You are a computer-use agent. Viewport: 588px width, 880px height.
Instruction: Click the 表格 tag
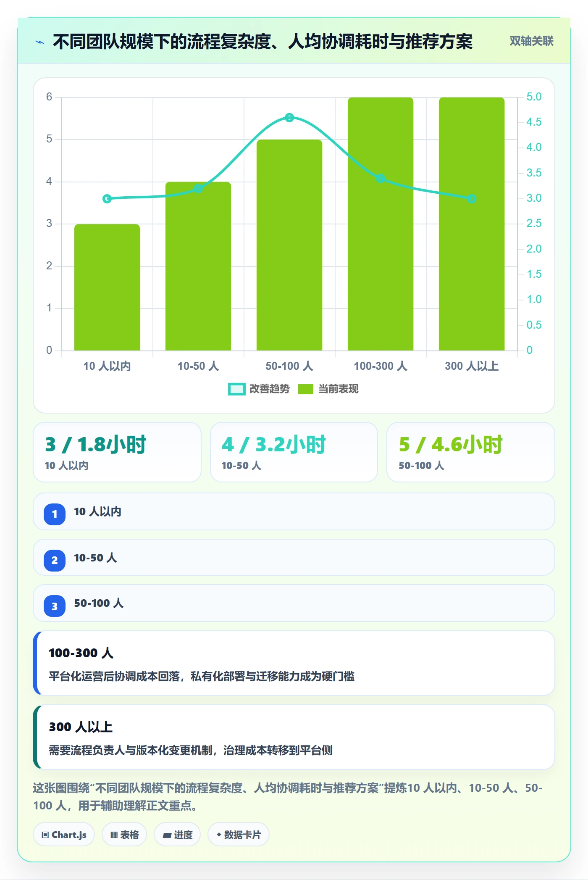point(124,835)
